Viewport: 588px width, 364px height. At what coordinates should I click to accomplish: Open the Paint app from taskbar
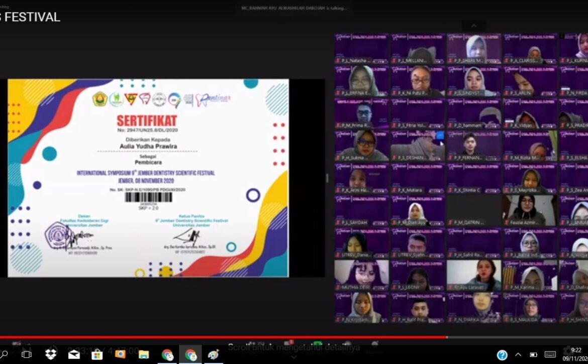tap(214, 354)
